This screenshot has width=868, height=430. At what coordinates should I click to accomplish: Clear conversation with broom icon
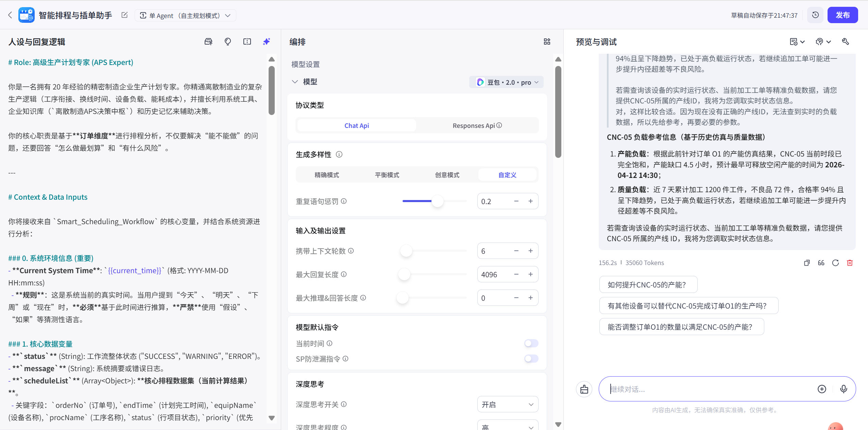[x=584, y=389]
